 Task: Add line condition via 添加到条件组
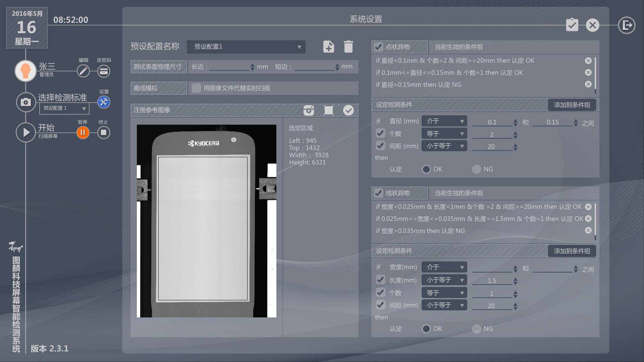click(x=572, y=251)
